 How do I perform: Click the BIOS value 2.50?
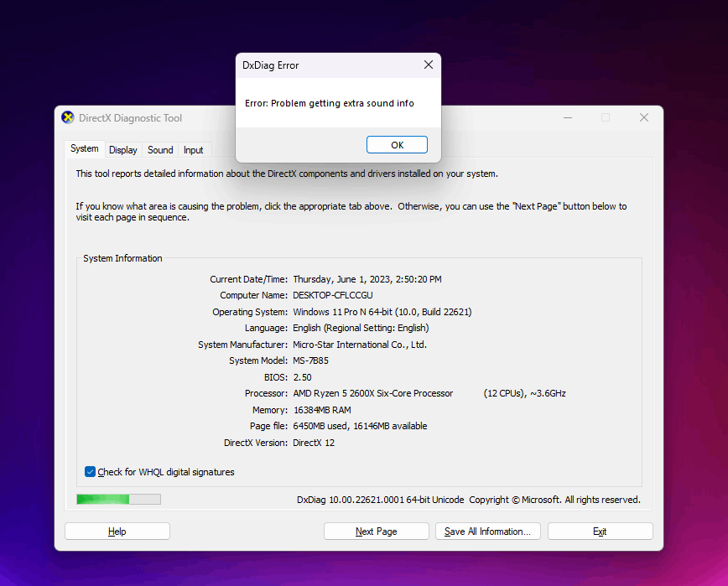(x=302, y=377)
